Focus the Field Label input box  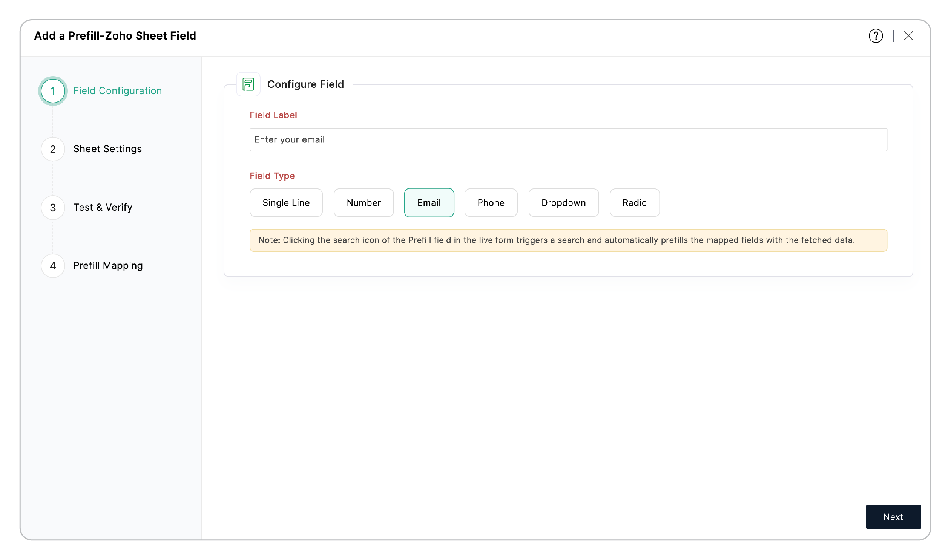(568, 139)
